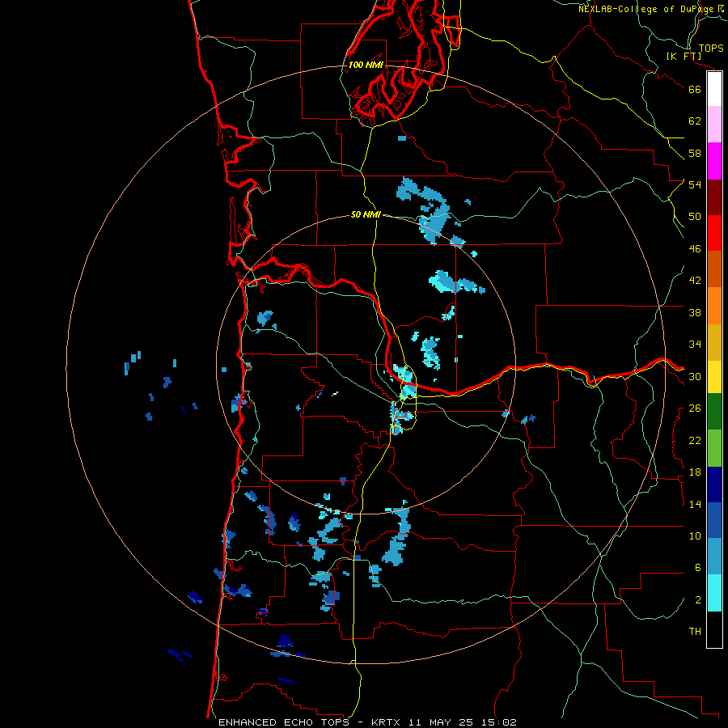This screenshot has width=728, height=728.
Task: Click the medium blue 10-14 kft legend swatch
Action: click(x=714, y=520)
